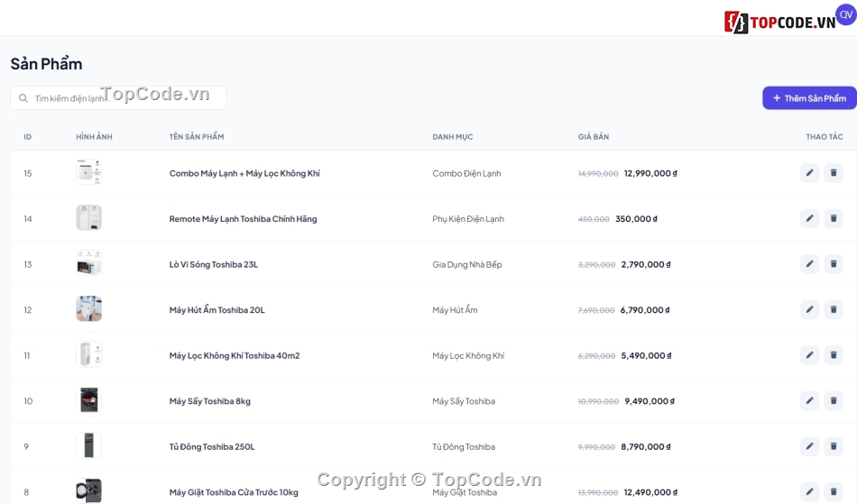Click sale price 6,790,000 đ
Image resolution: width=857 pixels, height=504 pixels.
pos(645,309)
